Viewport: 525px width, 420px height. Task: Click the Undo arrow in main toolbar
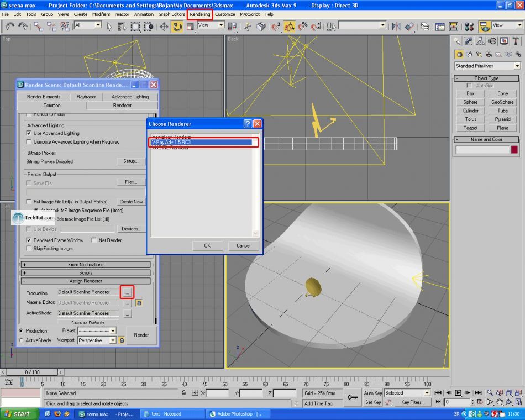click(10, 27)
